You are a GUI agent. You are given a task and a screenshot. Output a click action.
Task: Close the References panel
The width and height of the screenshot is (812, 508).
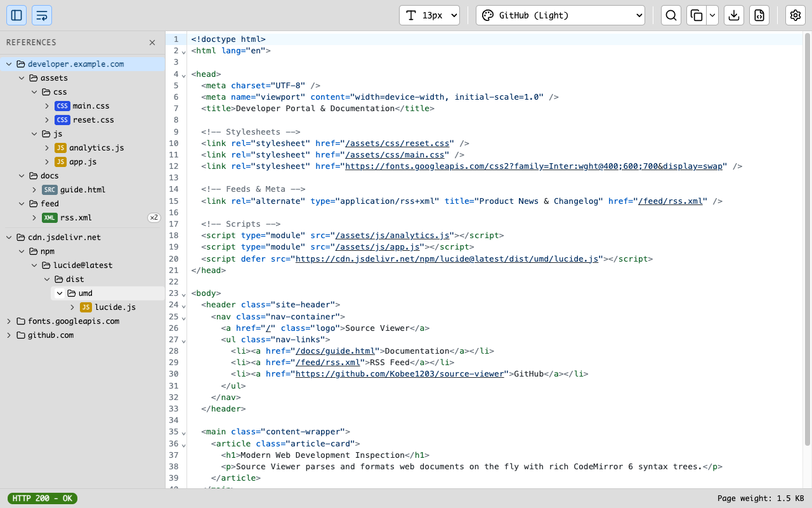point(152,43)
